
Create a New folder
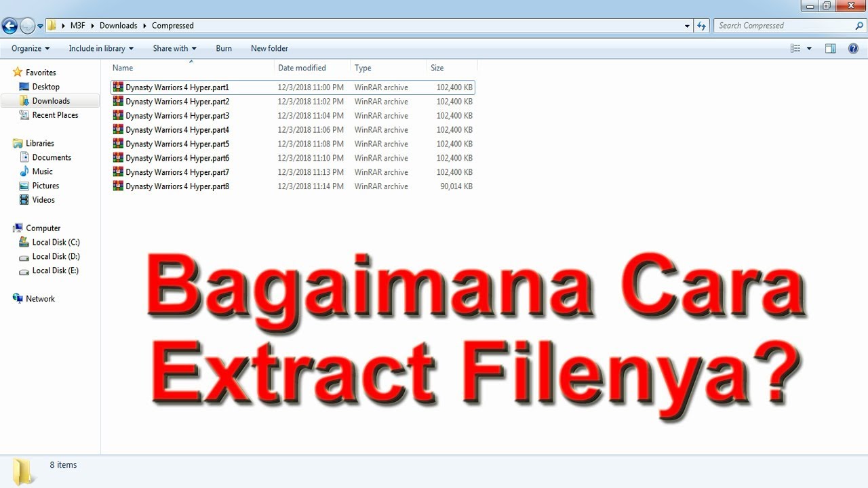269,48
